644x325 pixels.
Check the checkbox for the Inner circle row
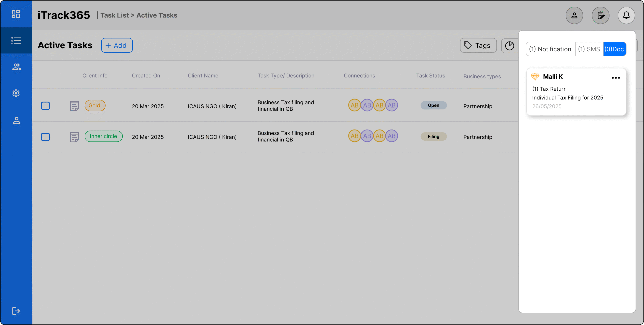45,137
